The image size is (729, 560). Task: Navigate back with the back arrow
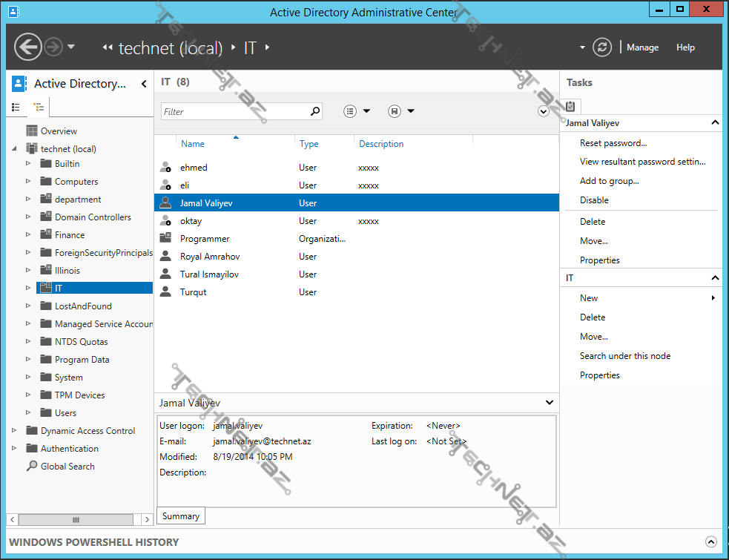[x=28, y=47]
